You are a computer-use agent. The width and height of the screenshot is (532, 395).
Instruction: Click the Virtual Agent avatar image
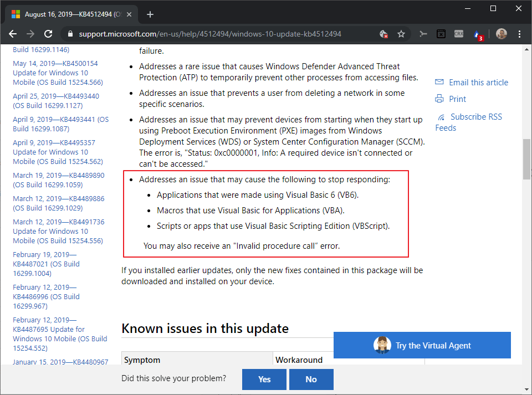tap(382, 345)
